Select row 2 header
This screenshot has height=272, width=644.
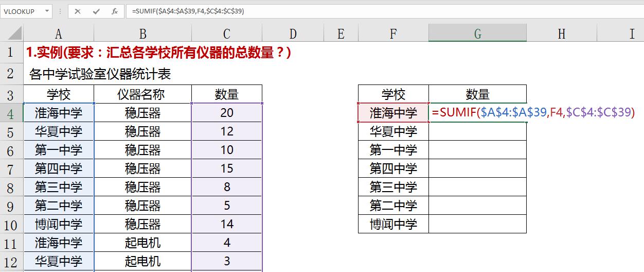(11, 74)
